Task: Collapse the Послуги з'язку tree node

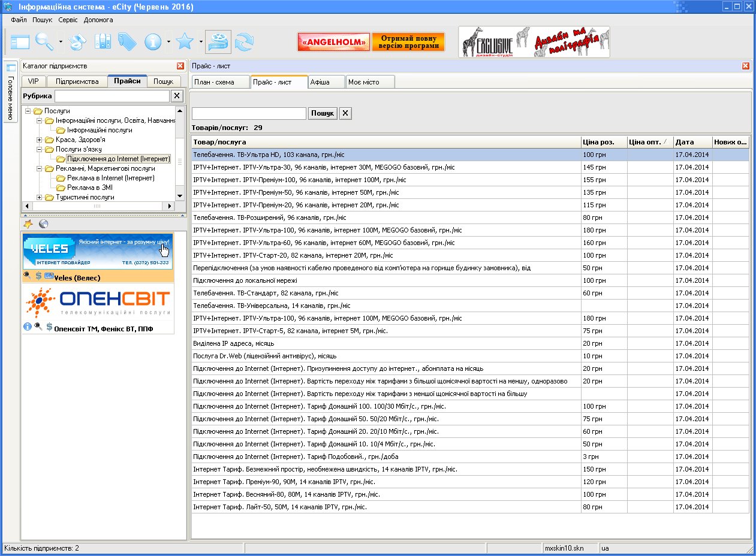Action: coord(40,149)
